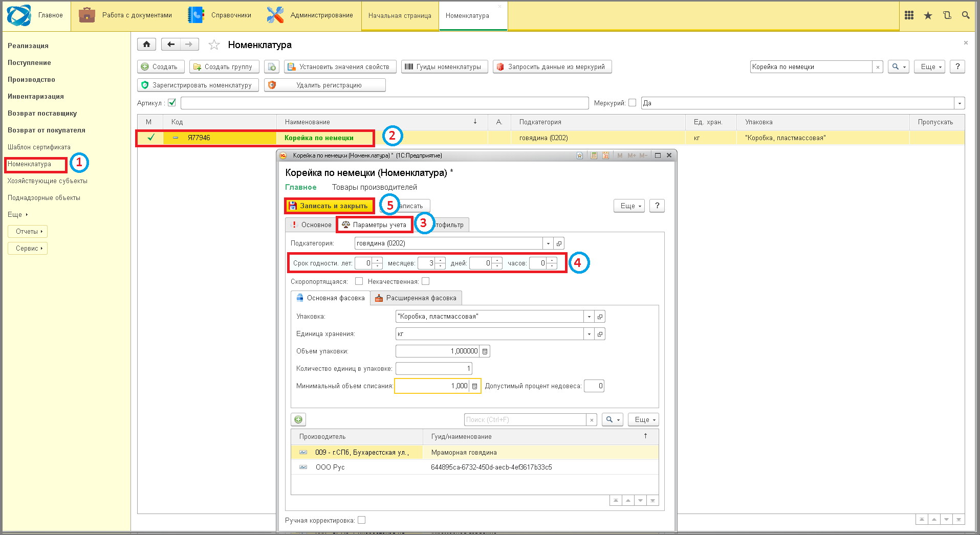Click the global search magnifier icon
This screenshot has height=535, width=980.
pyautogui.click(x=966, y=15)
